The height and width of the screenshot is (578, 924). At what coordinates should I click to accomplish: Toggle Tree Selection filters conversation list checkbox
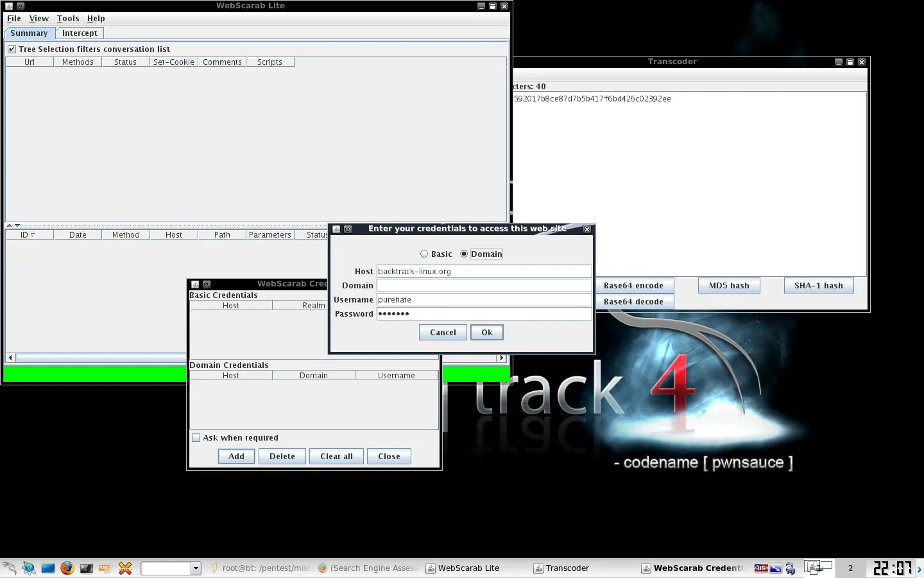point(12,49)
